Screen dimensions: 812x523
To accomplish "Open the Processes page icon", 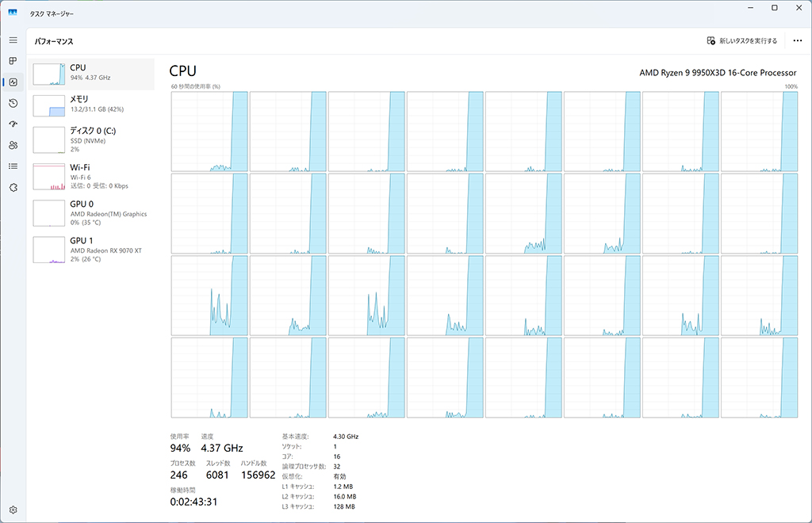I will tap(13, 61).
